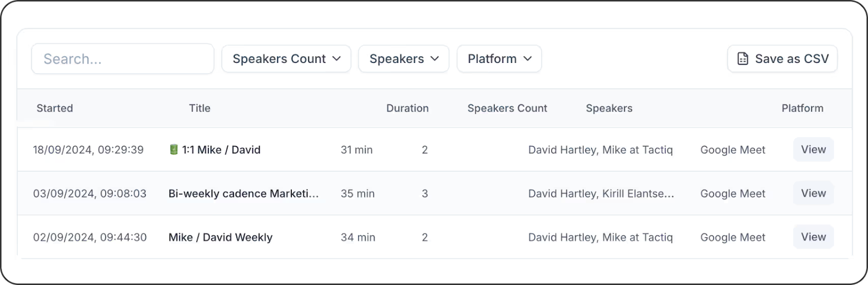The image size is (868, 285).
Task: Click the Speakers Count column header
Action: point(507,108)
